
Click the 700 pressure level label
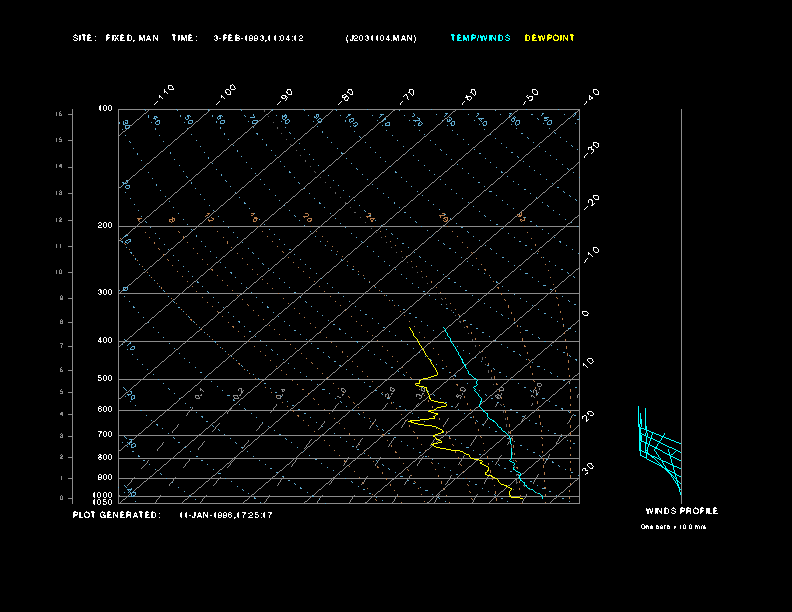pos(105,434)
